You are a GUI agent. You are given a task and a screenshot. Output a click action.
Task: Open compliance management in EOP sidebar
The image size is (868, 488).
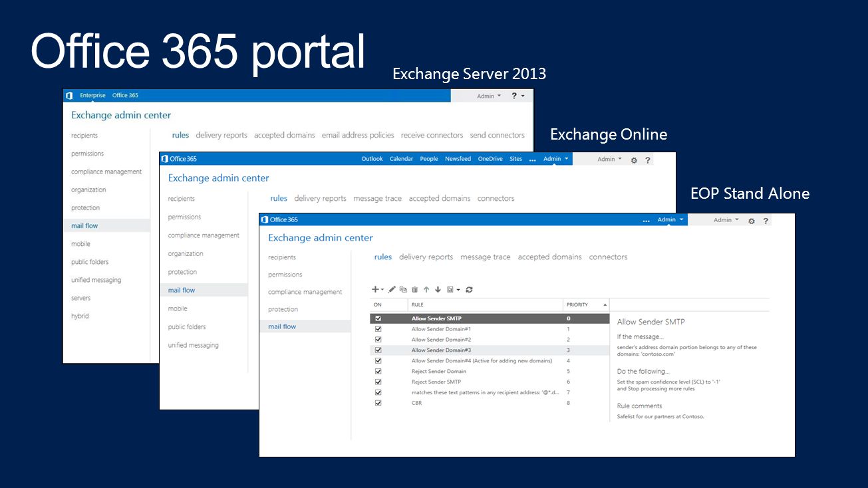click(x=305, y=292)
